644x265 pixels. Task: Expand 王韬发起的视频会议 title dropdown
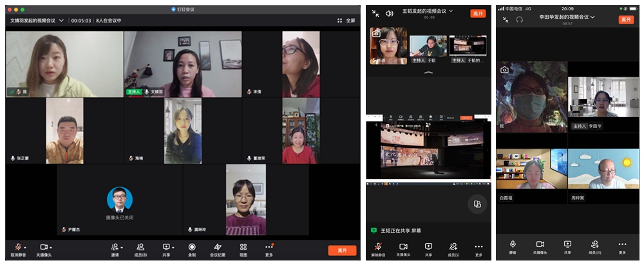[451, 11]
